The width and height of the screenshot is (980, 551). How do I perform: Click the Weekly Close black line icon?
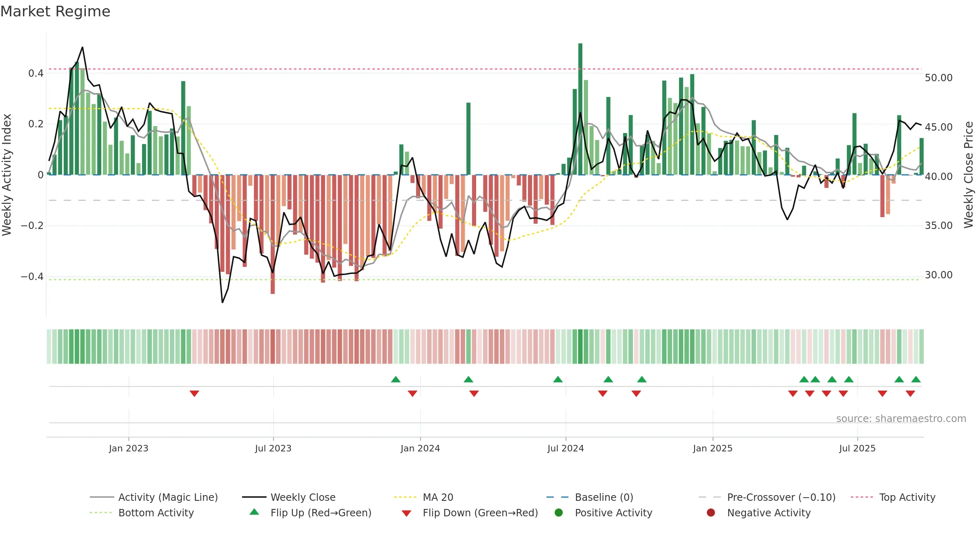tap(254, 497)
